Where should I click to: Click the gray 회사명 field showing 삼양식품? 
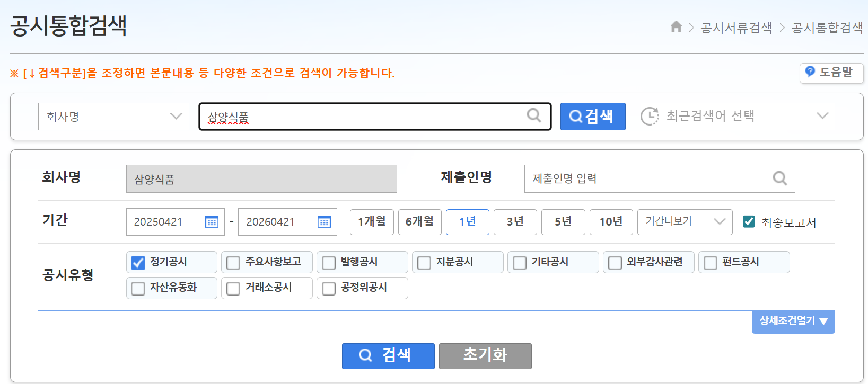261,179
